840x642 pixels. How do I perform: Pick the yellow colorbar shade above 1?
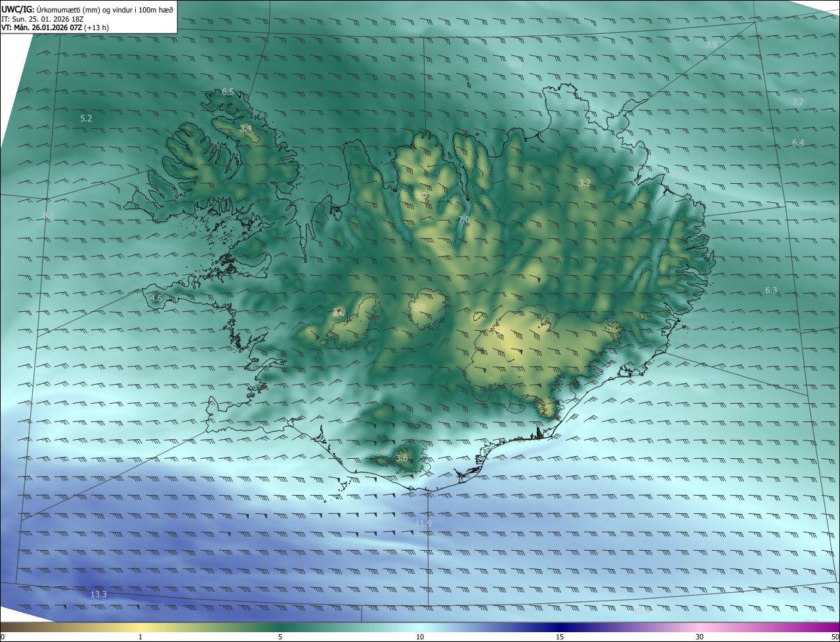pos(140,627)
